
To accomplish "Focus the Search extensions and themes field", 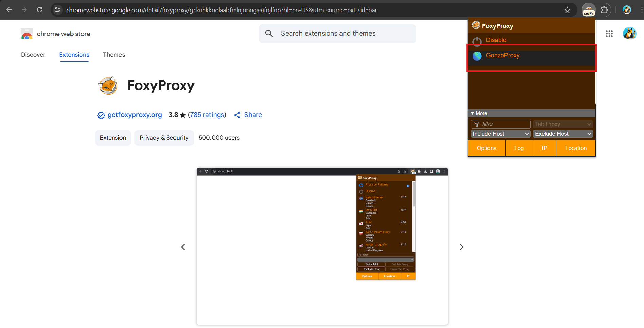I will tap(337, 34).
